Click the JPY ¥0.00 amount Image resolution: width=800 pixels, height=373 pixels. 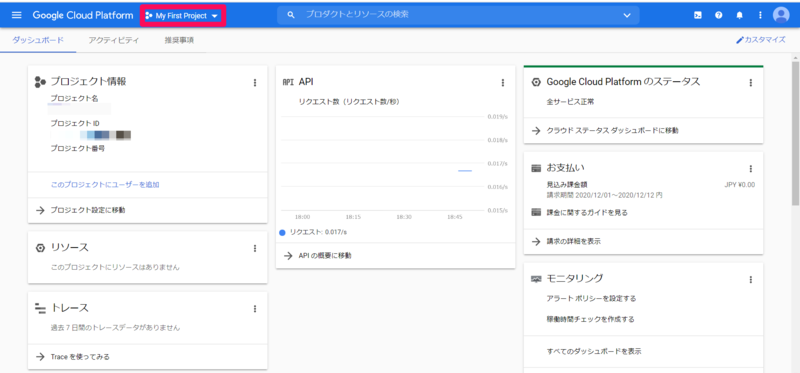pos(740,185)
